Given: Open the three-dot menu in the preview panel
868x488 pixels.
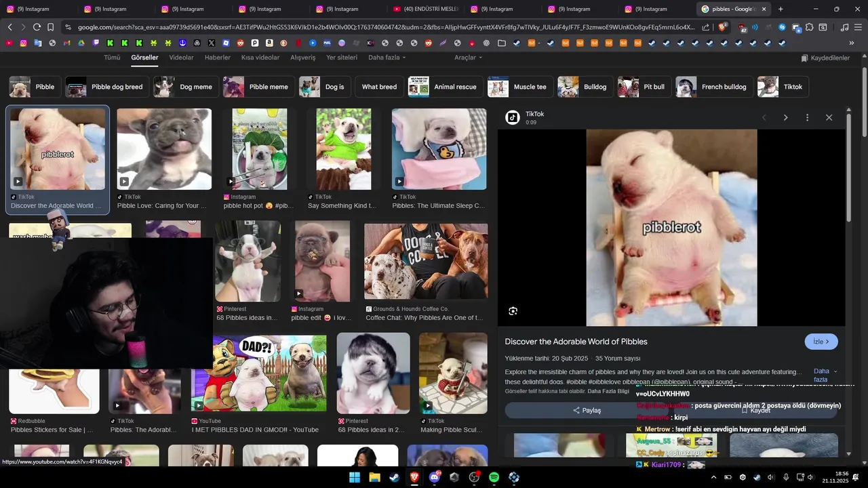Looking at the screenshot, I should 807,117.
